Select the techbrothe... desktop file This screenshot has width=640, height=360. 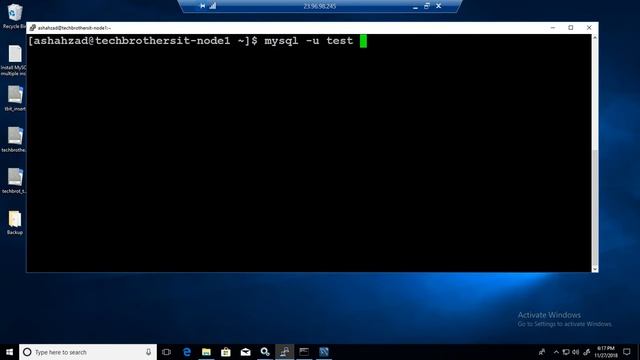point(14,139)
